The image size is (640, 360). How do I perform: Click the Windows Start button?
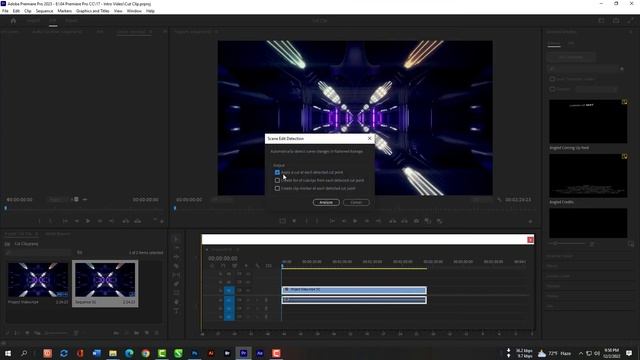coord(8,353)
